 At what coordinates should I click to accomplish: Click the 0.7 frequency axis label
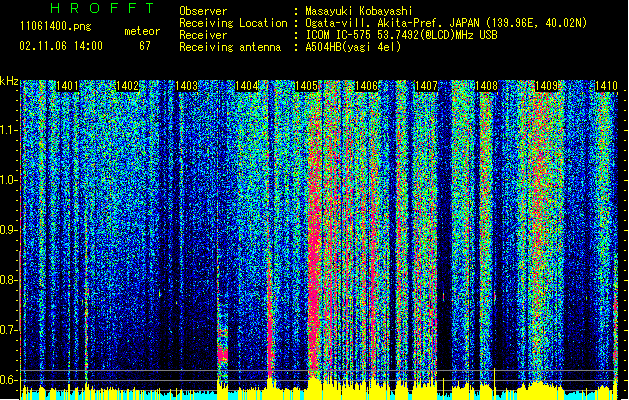9,330
